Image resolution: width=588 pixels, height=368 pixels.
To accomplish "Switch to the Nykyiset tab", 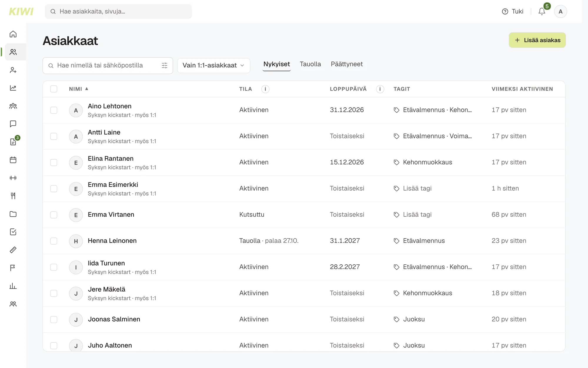I will click(277, 64).
